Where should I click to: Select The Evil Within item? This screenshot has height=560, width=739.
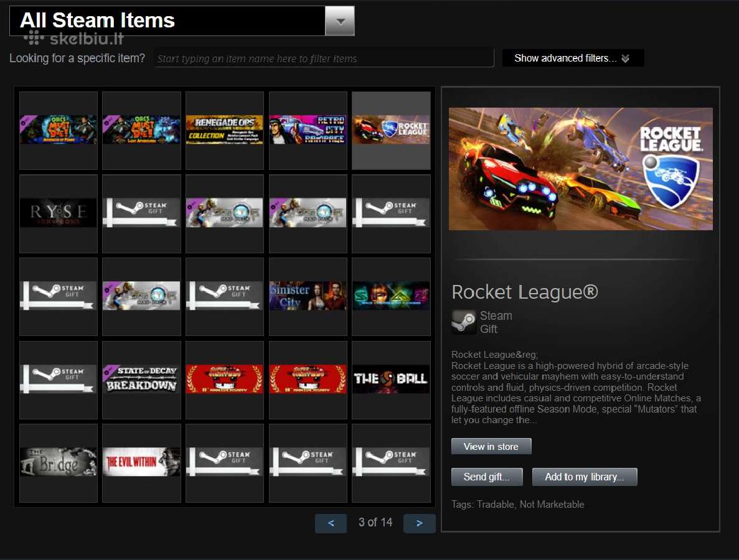(141, 462)
